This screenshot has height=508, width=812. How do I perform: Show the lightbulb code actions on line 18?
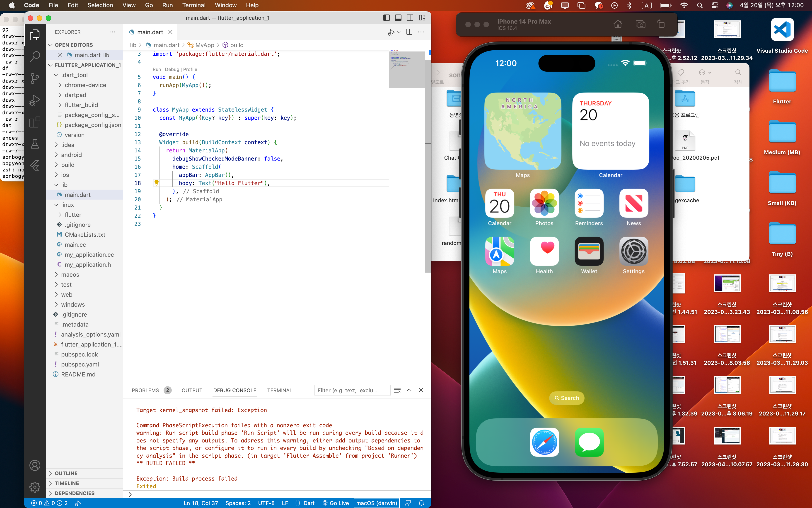point(156,183)
